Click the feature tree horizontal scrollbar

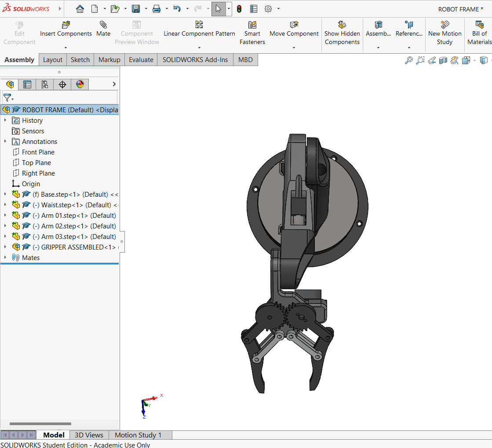[x=40, y=424]
